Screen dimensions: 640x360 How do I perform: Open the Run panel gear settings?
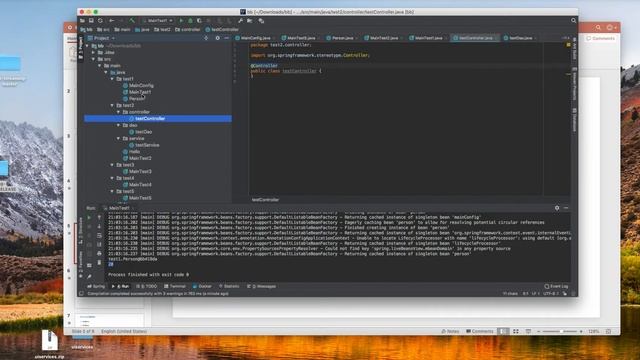coord(557,208)
